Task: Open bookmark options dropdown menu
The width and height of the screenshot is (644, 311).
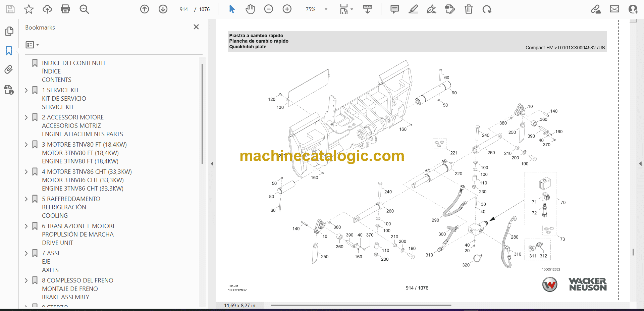Action: (32, 45)
